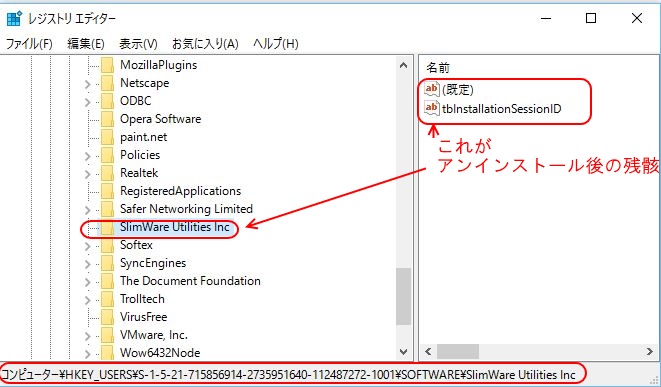Click the SyncEngines folder icon

coord(107,263)
